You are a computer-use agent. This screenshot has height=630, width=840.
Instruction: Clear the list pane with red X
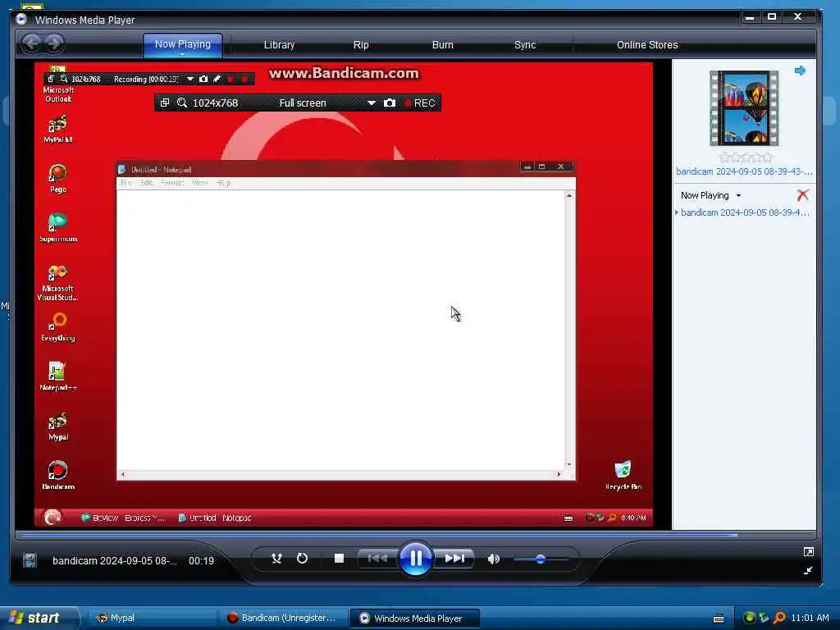point(802,195)
